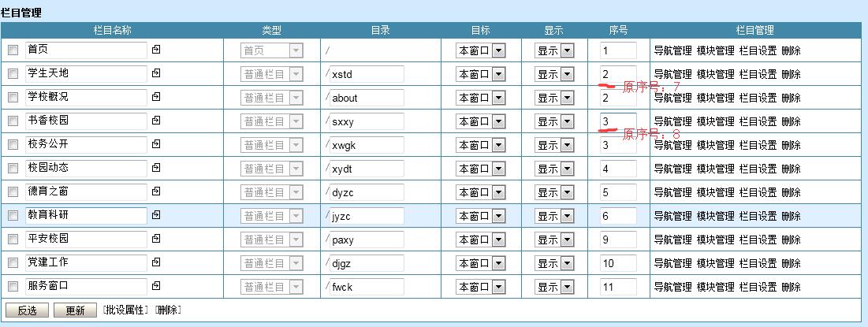Screen dimensions: 868x327
Task: Click 删除 link in the 服务窗口 row
Action: [791, 287]
